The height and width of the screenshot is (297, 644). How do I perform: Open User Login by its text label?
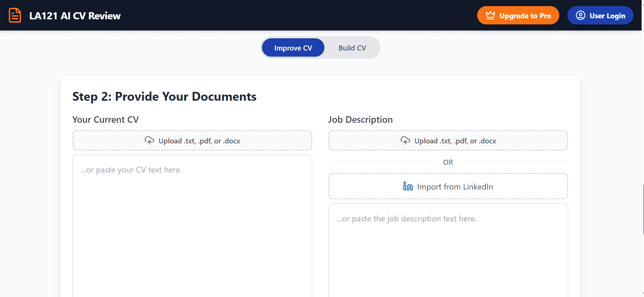(607, 16)
